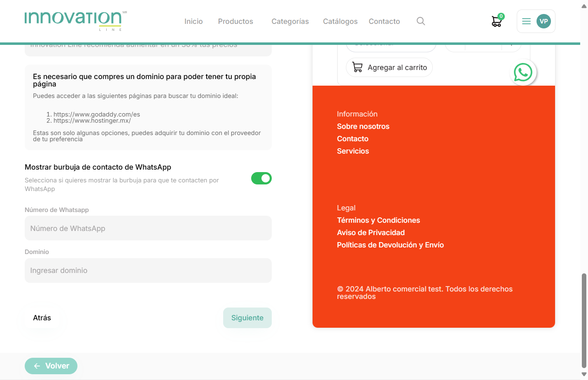588x380 pixels.
Task: Disable the WhatsApp contact bubble toggle
Action: (261, 178)
